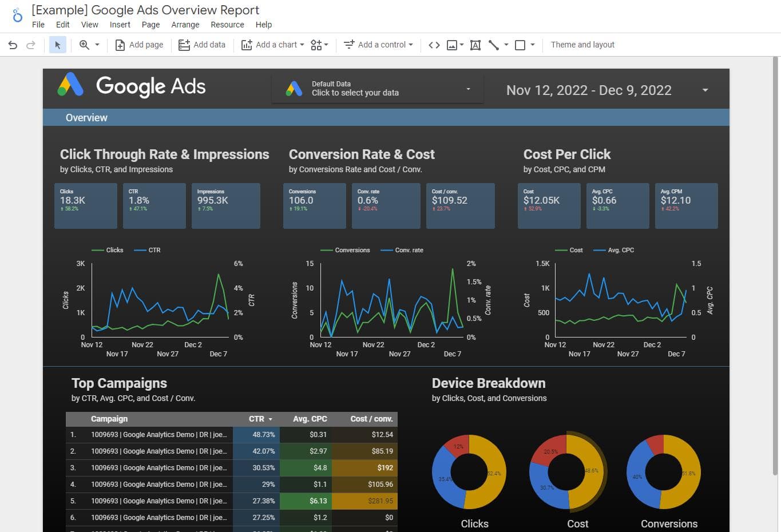The image size is (781, 532).
Task: Choose the rectangle shape tool
Action: pos(520,45)
